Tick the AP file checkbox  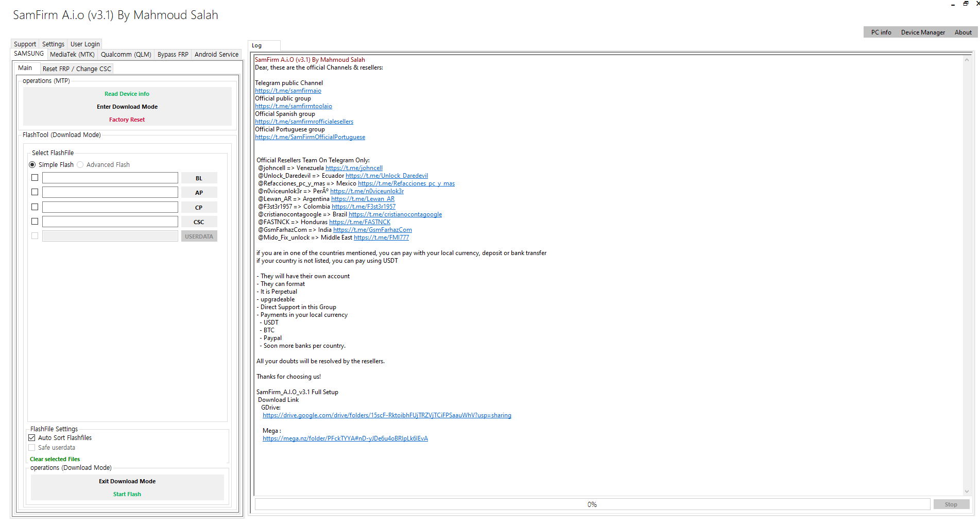(x=35, y=192)
